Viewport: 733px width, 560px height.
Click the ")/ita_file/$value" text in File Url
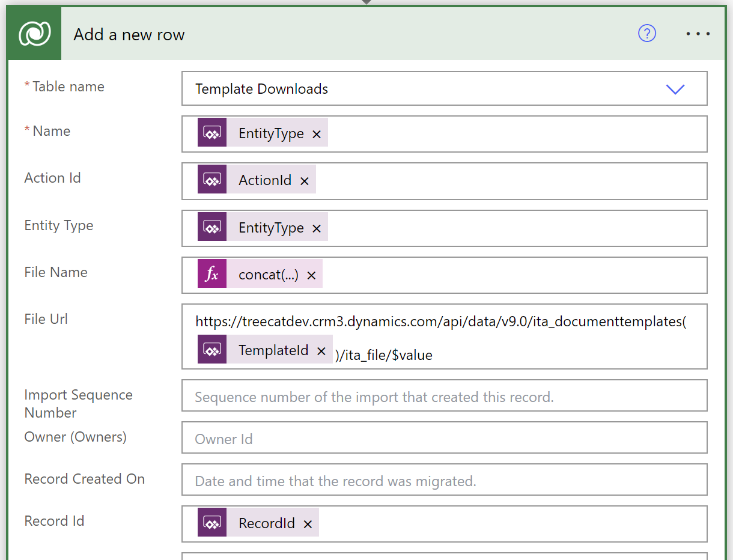click(384, 355)
